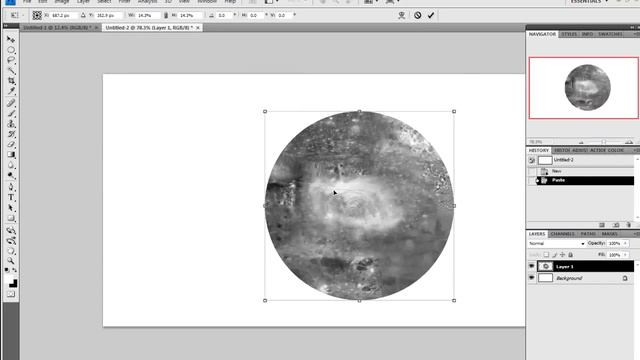Select the Brush tool
This screenshot has height=360, width=640.
[x=11, y=113]
